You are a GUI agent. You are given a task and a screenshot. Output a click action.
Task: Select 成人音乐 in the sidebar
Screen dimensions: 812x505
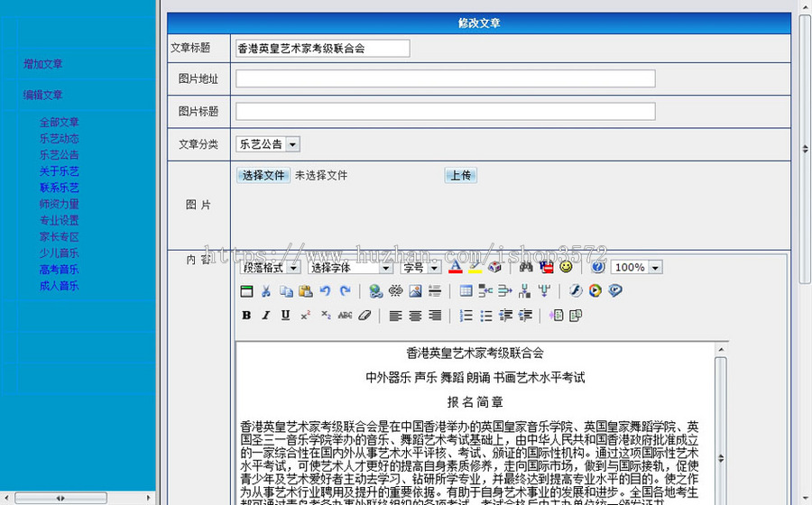[x=59, y=286]
